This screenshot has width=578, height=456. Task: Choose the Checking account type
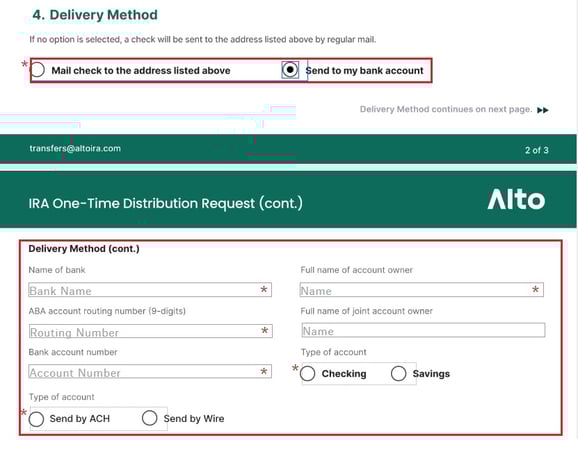307,373
